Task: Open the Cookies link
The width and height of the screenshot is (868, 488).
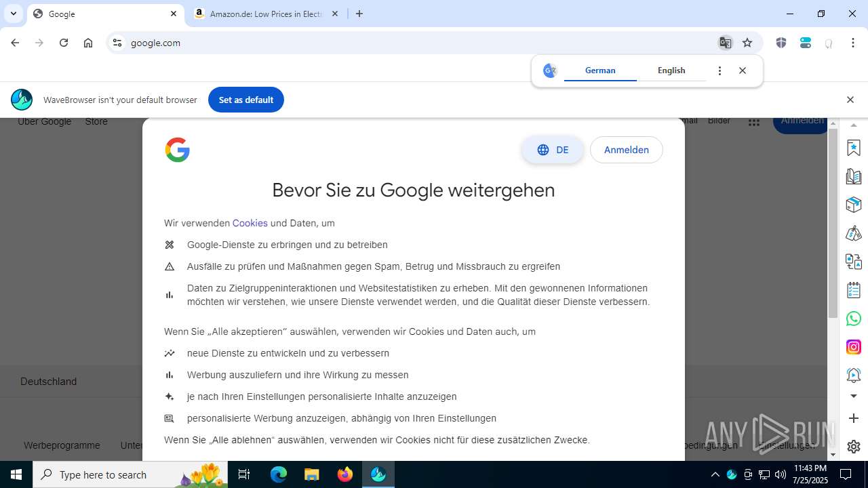Action: [250, 223]
